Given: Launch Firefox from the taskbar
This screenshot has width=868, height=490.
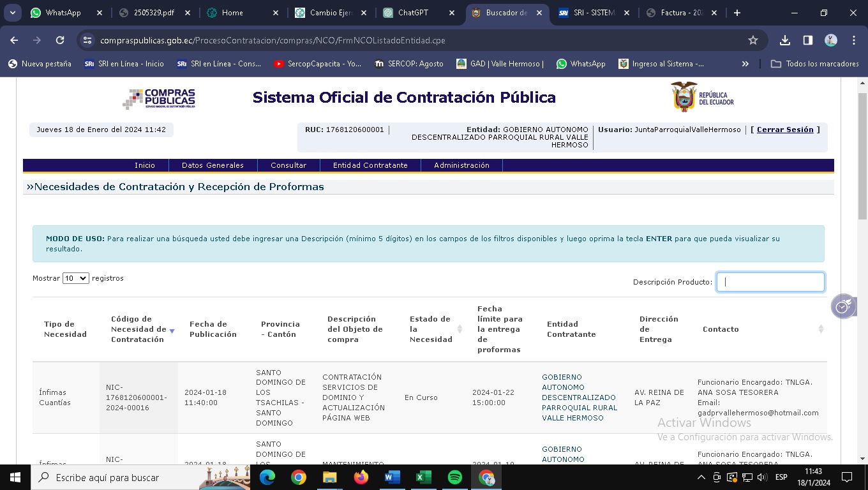Looking at the screenshot, I should [x=361, y=477].
